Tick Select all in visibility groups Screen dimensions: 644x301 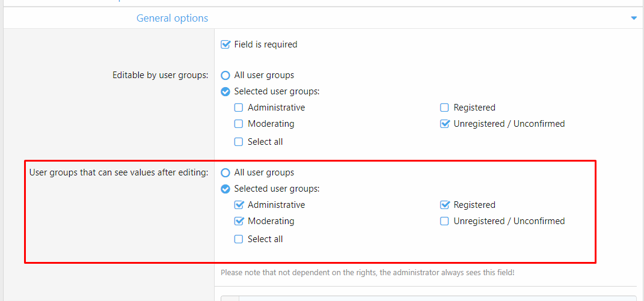tap(239, 240)
